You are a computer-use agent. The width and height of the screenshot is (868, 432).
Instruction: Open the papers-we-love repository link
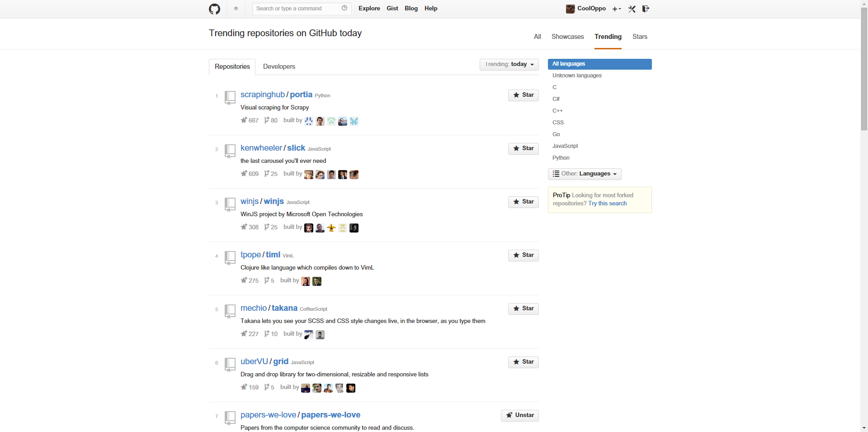[x=300, y=415]
